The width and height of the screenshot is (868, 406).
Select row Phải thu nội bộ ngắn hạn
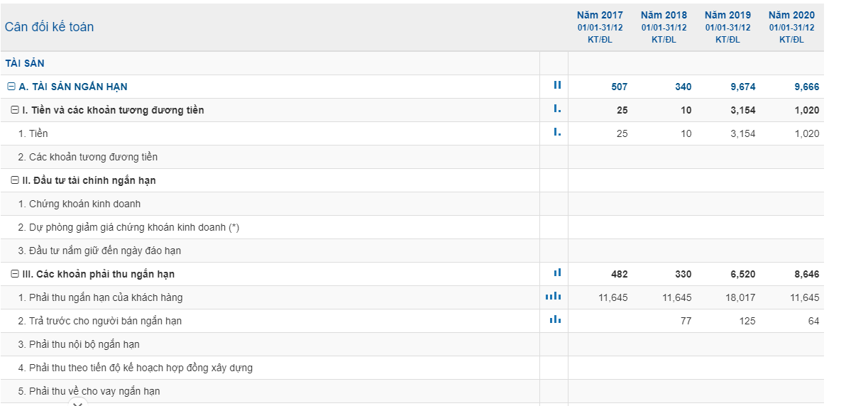click(x=84, y=344)
